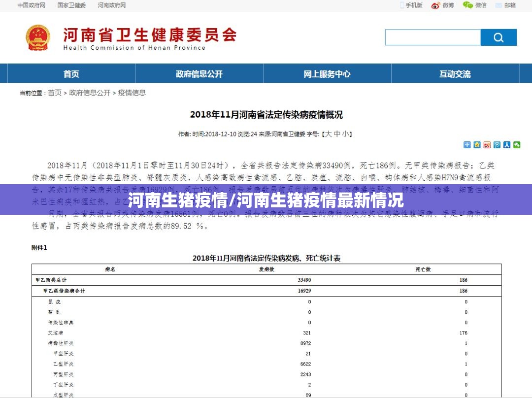Click the 病名 column header

[x=110, y=269]
